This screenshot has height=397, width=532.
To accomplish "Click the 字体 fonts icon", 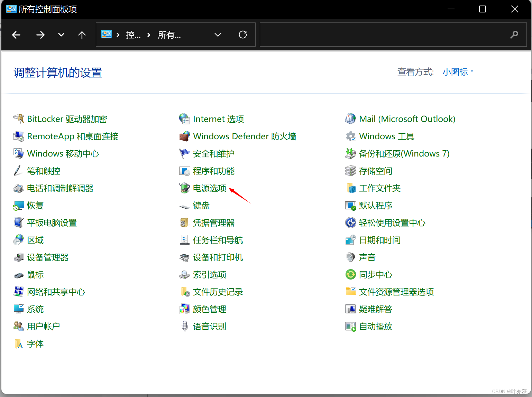I will coord(18,343).
